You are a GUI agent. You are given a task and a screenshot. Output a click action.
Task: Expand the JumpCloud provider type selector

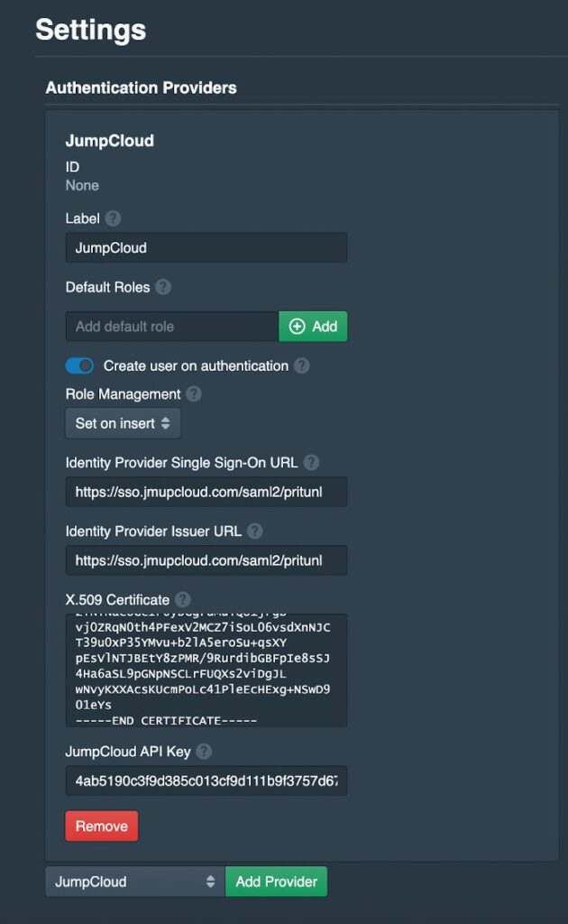[135, 882]
